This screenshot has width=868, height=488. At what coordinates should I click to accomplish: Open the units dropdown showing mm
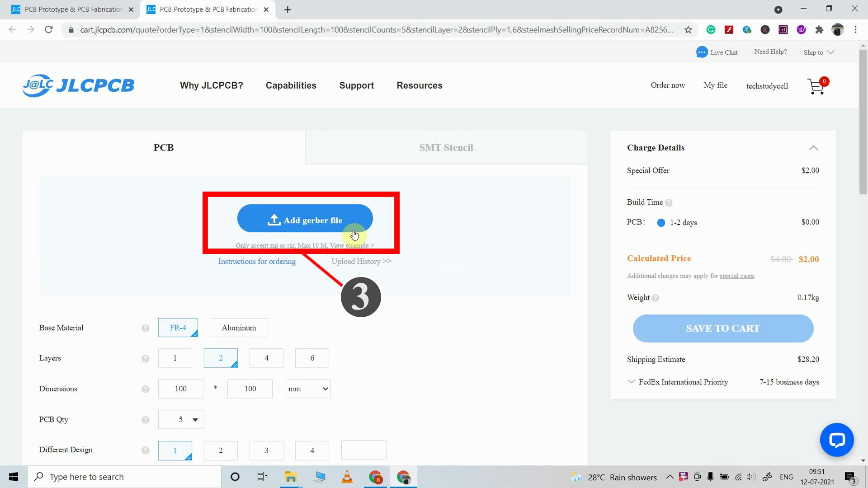click(x=308, y=389)
